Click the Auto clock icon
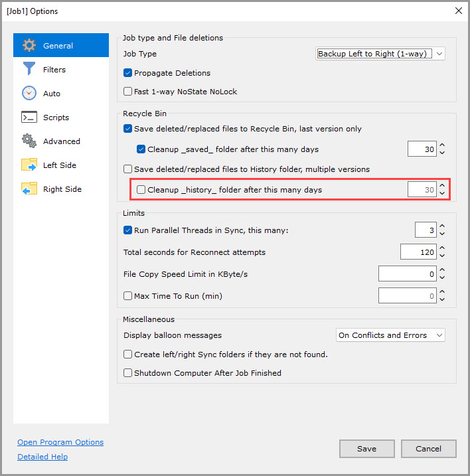The image size is (470, 476). point(29,94)
